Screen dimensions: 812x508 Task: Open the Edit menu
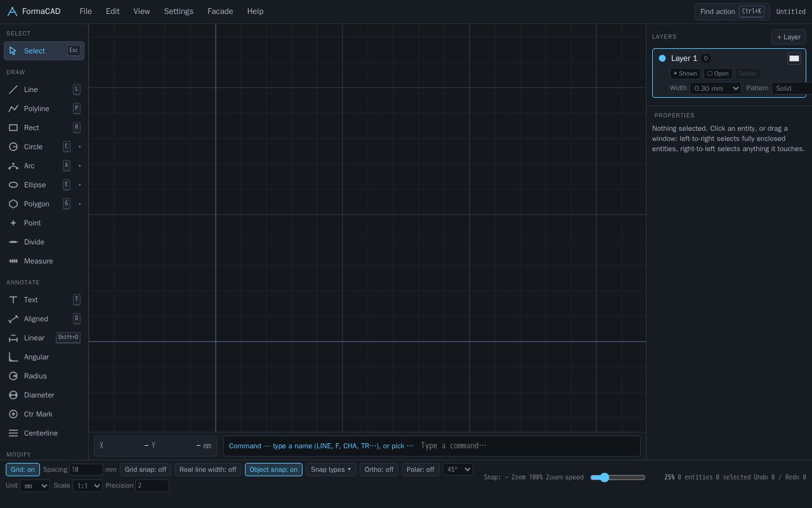click(x=113, y=11)
